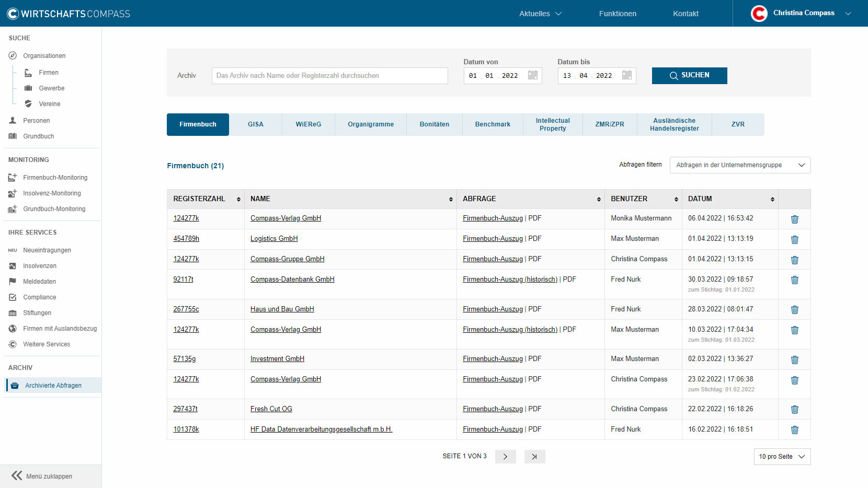868x488 pixels.
Task: Click trash icon for Haus und Bau GmbH
Action: click(x=794, y=310)
